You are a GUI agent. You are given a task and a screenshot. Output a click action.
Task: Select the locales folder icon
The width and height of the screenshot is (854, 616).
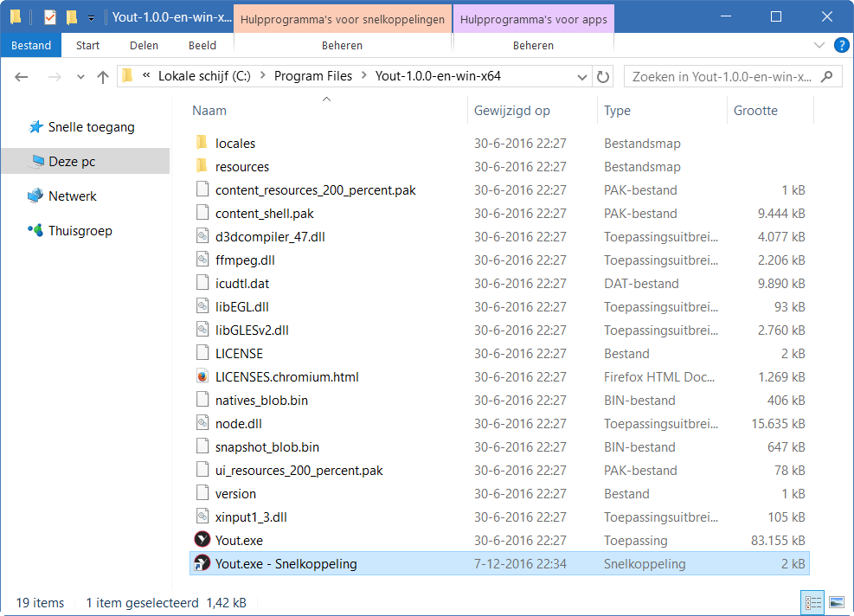(202, 143)
